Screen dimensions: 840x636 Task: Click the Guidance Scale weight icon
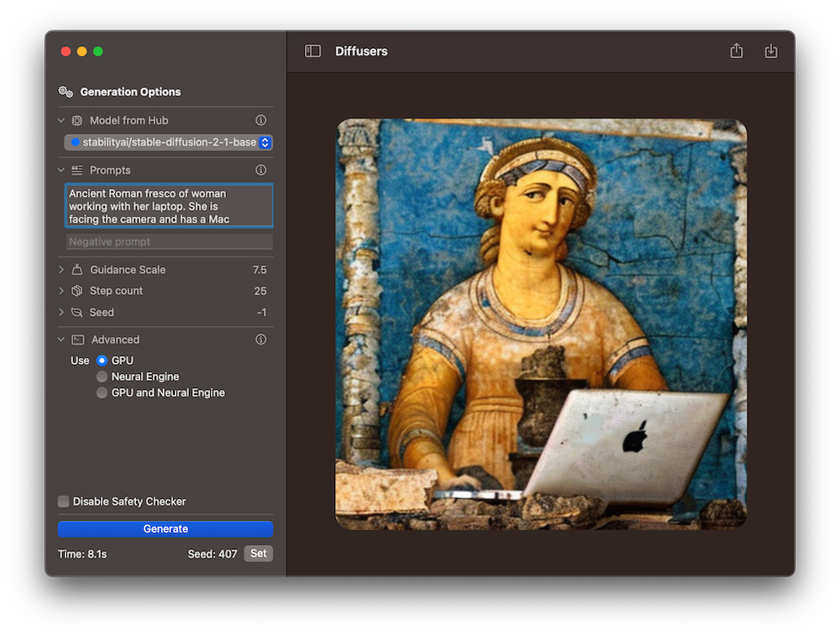[x=76, y=270]
